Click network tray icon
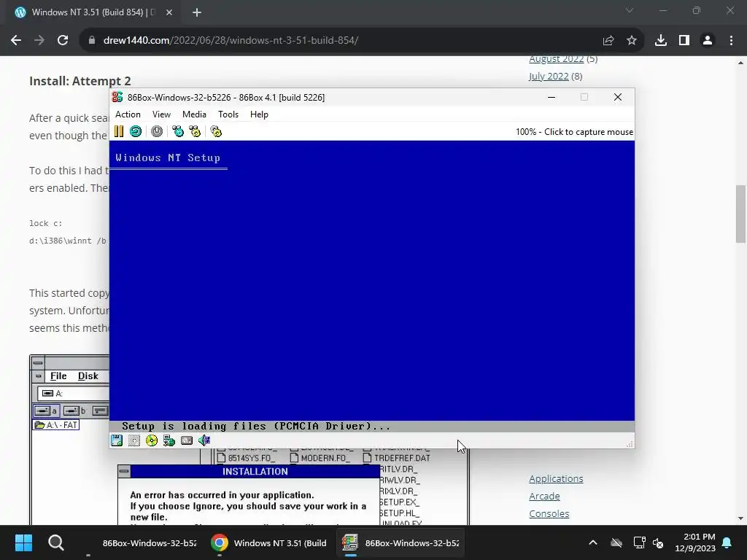This screenshot has height=560, width=747. pos(639,542)
